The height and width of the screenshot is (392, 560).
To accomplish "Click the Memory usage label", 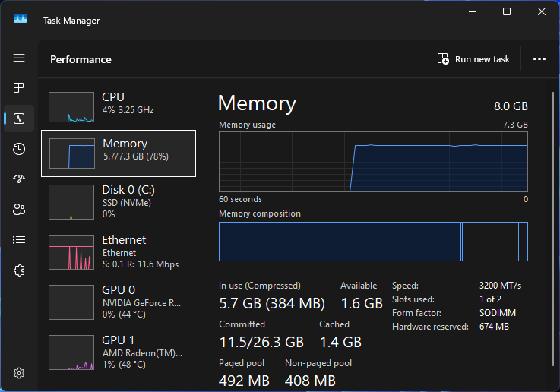I will (x=247, y=125).
